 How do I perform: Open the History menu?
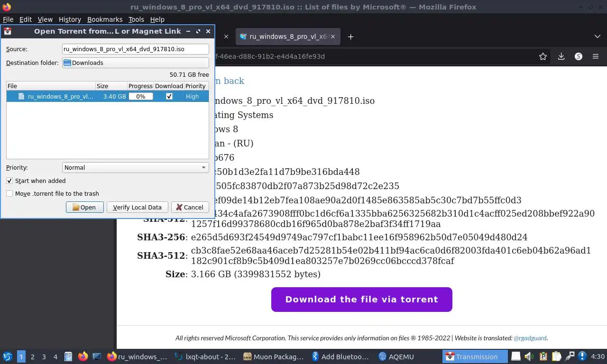pyautogui.click(x=70, y=19)
